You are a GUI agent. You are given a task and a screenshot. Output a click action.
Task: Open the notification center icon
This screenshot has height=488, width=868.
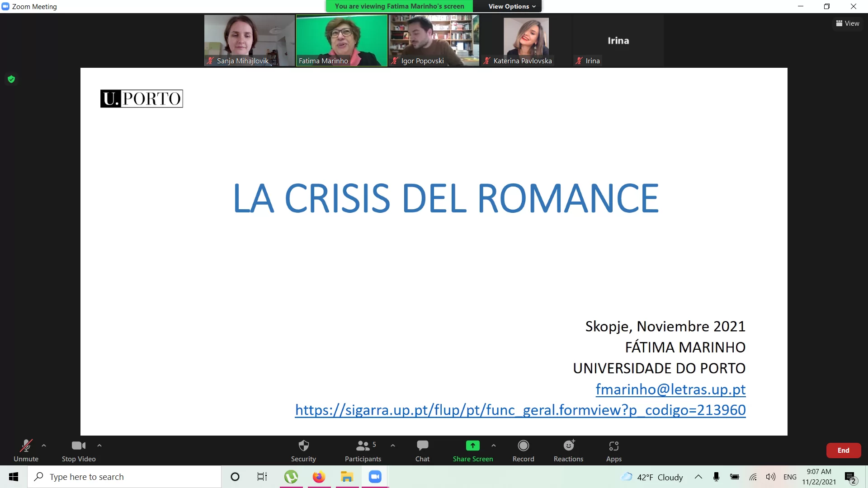pyautogui.click(x=850, y=477)
